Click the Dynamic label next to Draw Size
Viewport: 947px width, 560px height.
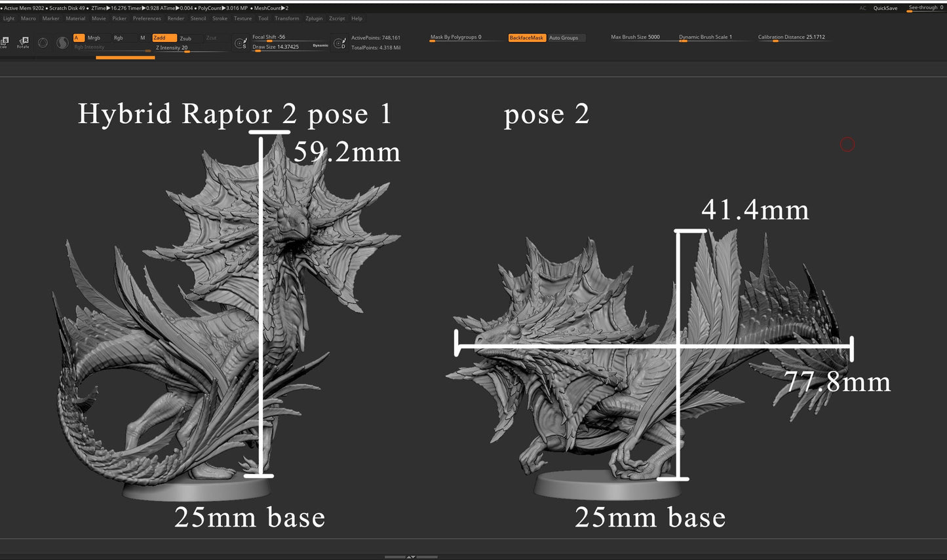coord(320,46)
